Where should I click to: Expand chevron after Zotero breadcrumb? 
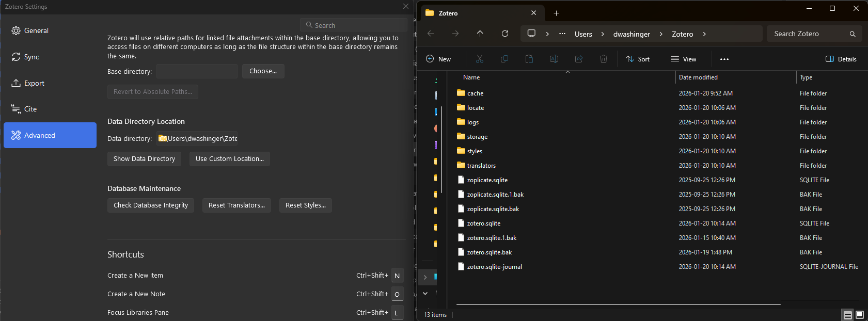(x=704, y=34)
